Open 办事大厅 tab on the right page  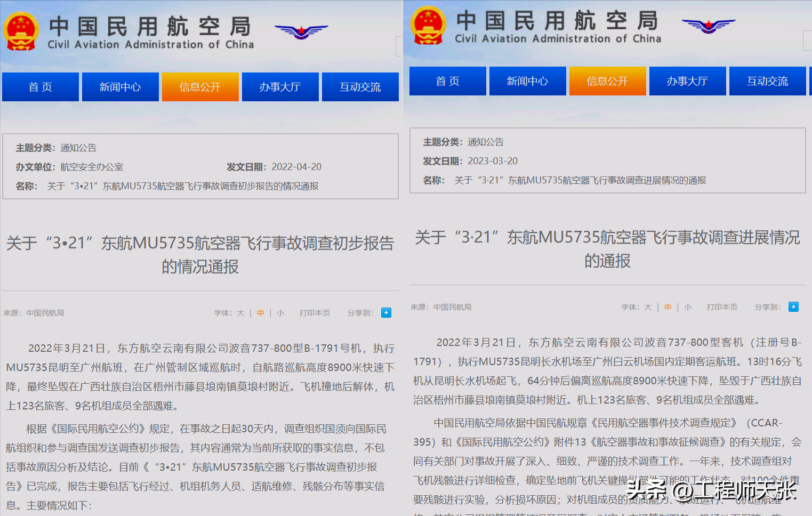[688, 81]
